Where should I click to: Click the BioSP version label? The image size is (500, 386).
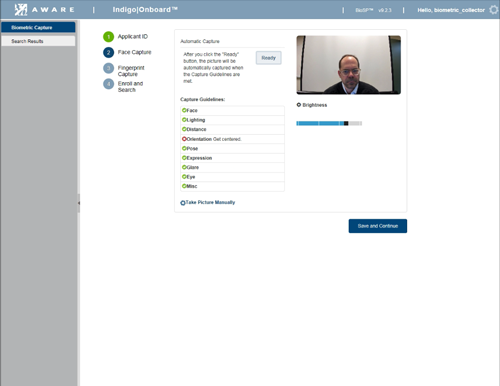(373, 10)
